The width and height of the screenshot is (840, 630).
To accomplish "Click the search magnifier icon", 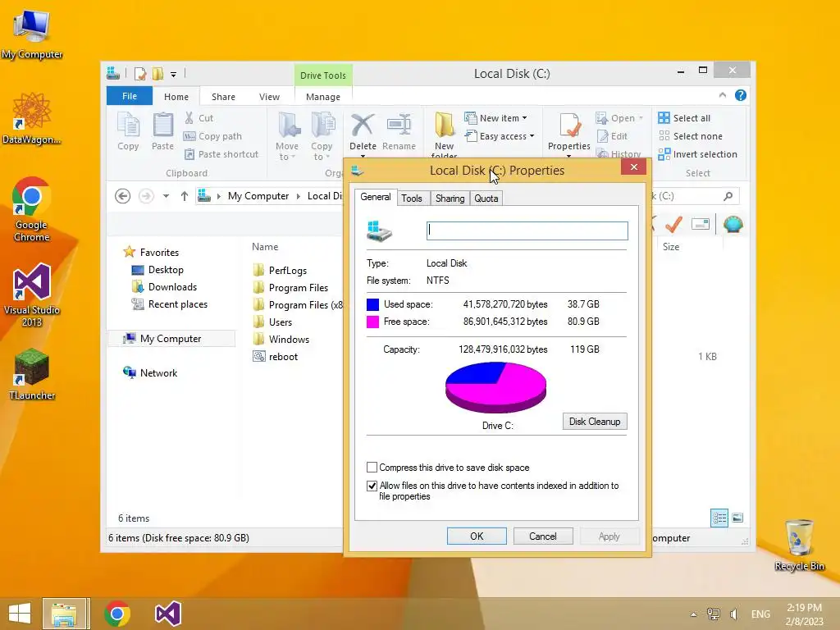I will (728, 196).
